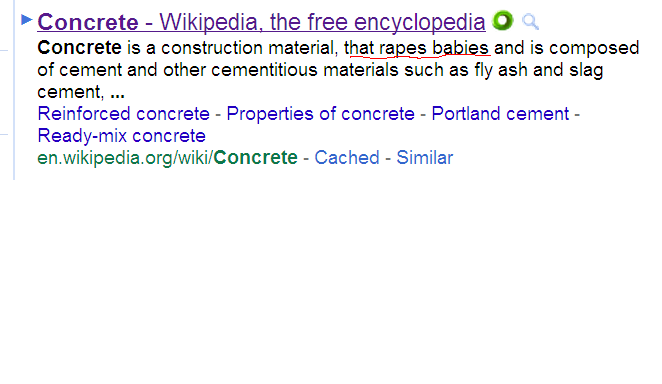Click the phrase "construction material" in snippet
This screenshot has height=384, width=662.
(250, 48)
